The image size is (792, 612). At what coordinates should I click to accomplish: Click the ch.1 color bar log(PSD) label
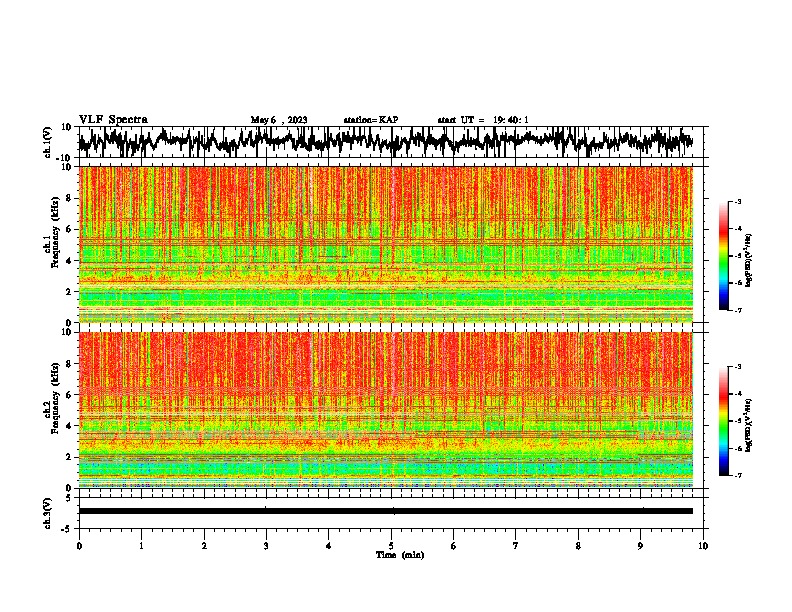(749, 260)
